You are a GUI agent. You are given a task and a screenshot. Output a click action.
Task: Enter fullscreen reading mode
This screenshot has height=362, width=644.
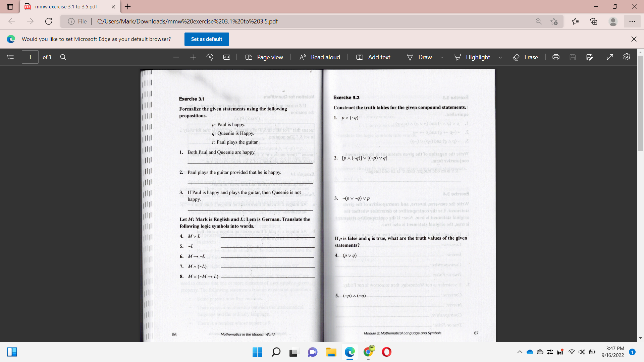coord(610,57)
